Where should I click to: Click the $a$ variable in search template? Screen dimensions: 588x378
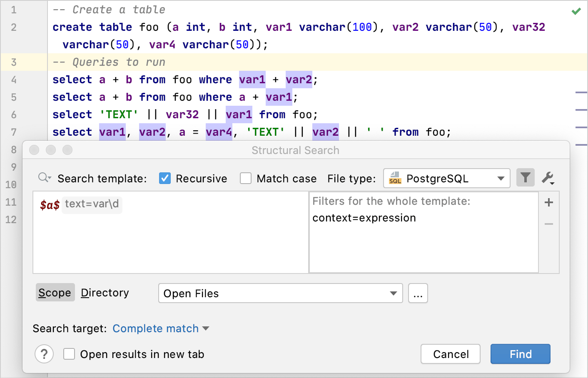coord(50,204)
